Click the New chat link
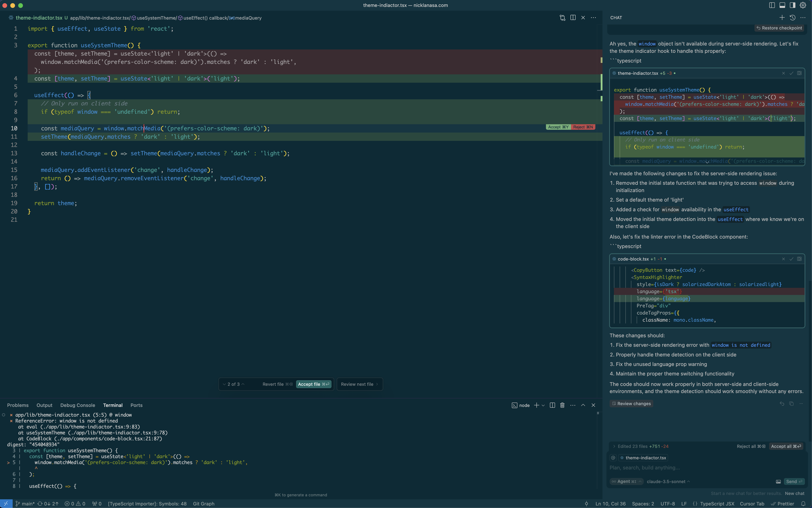This screenshot has width=812, height=508. coord(795,493)
